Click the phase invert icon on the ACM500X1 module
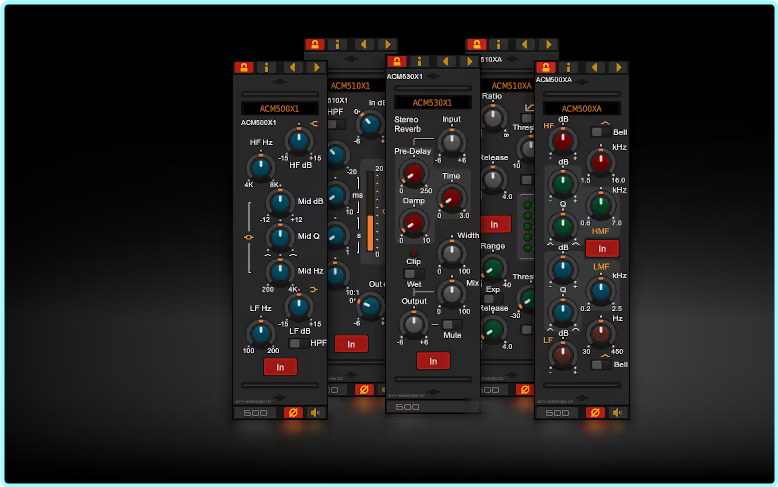This screenshot has width=778, height=487. 293,412
